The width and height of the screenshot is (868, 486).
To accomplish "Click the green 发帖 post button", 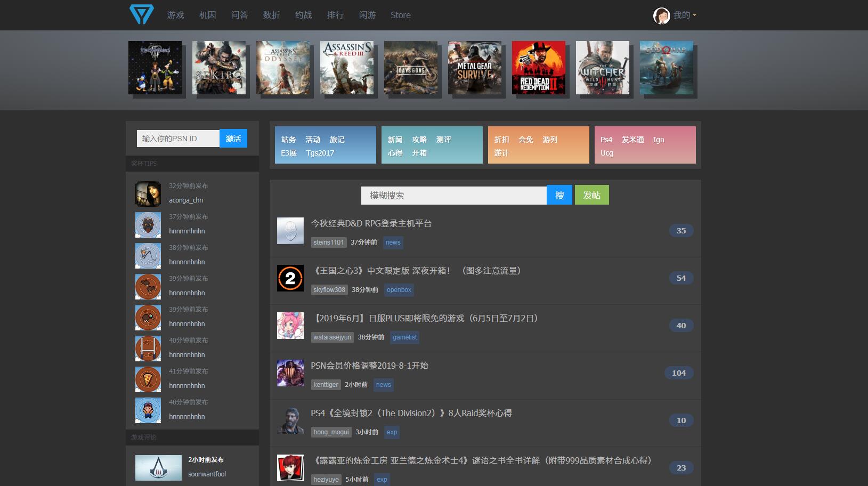I will click(x=592, y=195).
